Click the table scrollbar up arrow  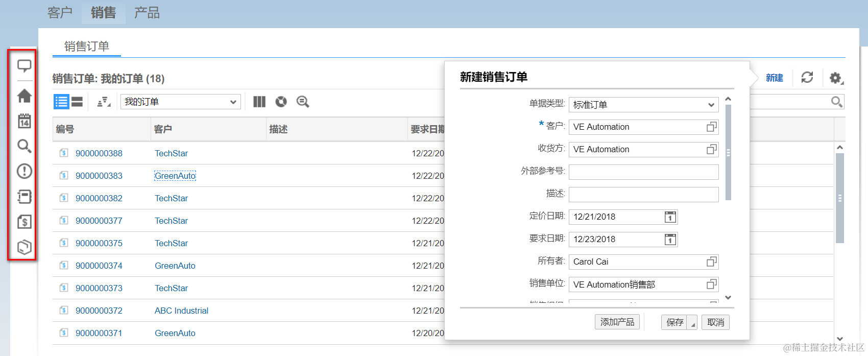839,147
